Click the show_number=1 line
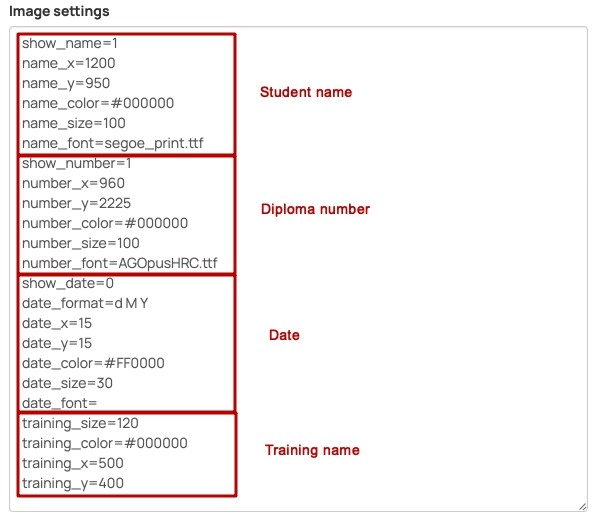 pos(76,163)
